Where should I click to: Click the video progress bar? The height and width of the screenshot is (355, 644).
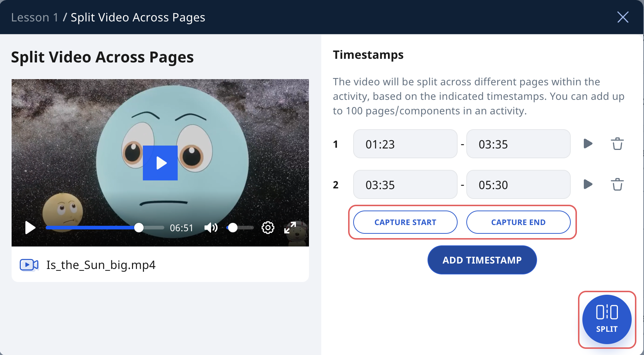(105, 228)
